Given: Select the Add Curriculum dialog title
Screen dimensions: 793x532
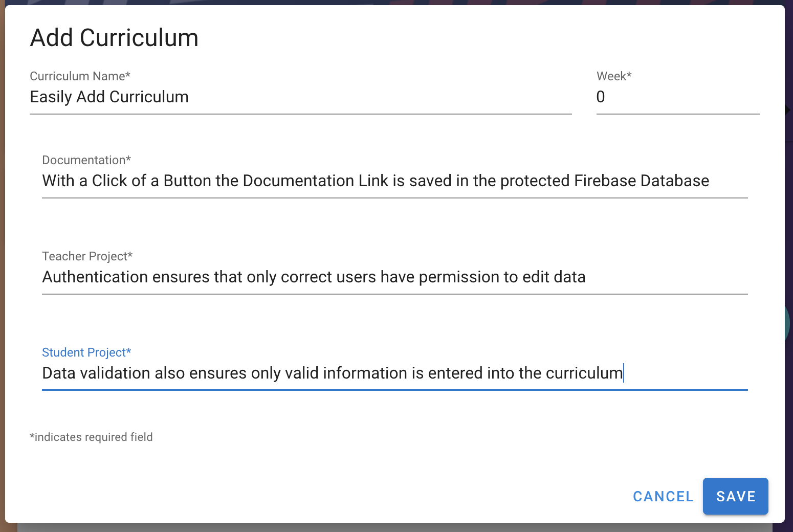Looking at the screenshot, I should coord(114,37).
